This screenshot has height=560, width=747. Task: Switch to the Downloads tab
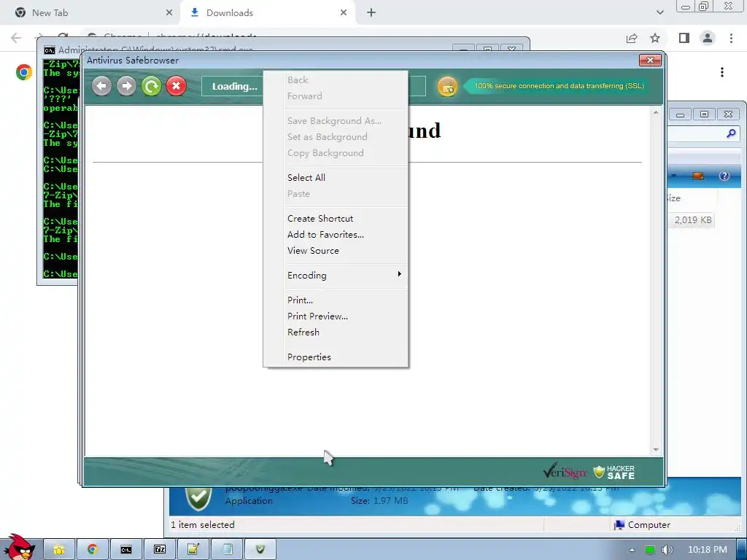[267, 13]
